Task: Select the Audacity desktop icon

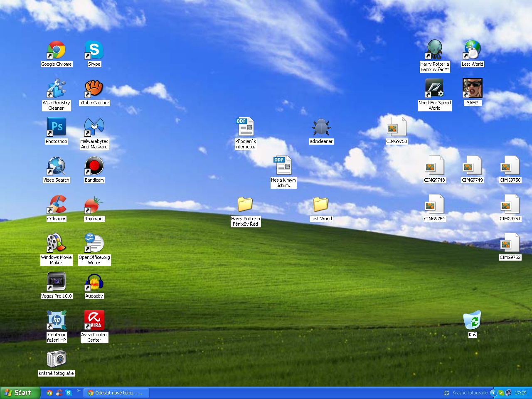Action: [94, 282]
